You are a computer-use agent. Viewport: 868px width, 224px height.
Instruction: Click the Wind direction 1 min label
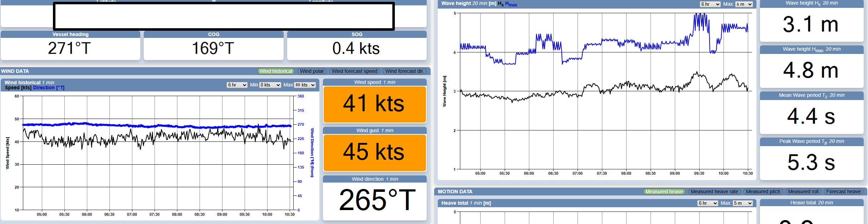click(375, 179)
